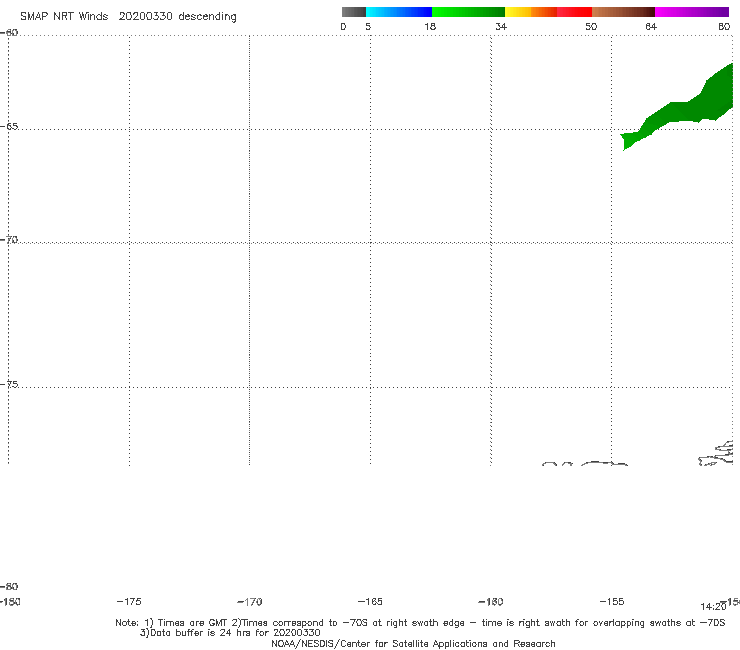Click the color bar label '34'
This screenshot has width=740, height=650.
pos(501,26)
